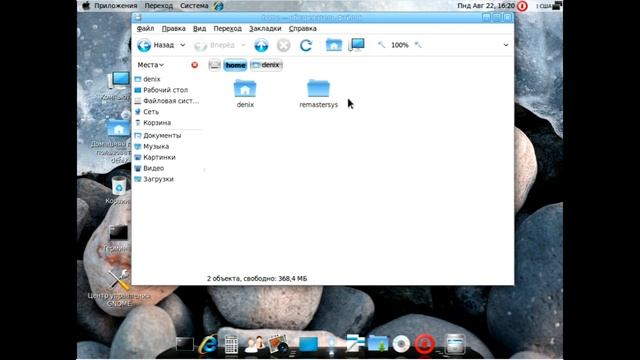Open the Вперёд history dropdown arrow

(243, 45)
